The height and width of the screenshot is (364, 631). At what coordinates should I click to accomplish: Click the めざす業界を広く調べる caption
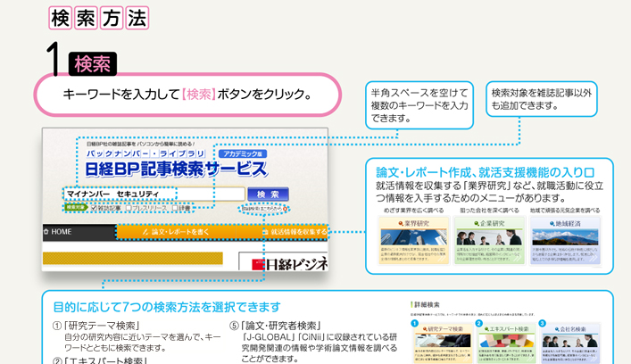tap(414, 211)
